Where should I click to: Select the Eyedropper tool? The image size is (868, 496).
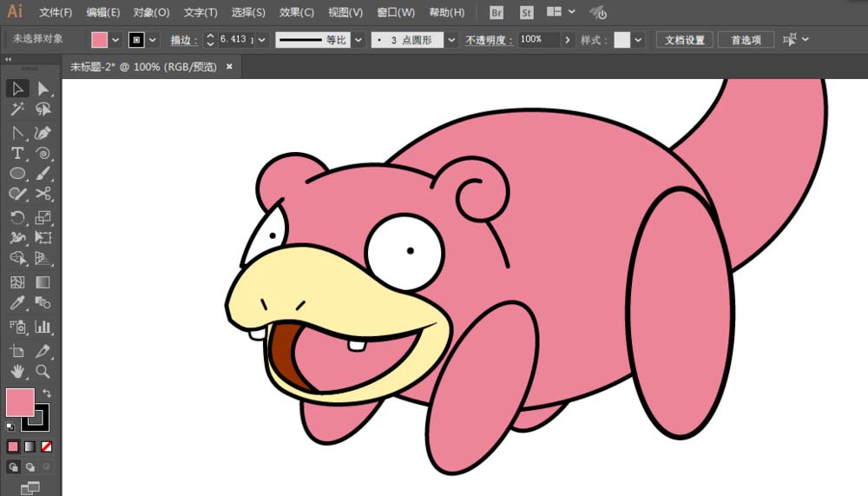coord(17,302)
